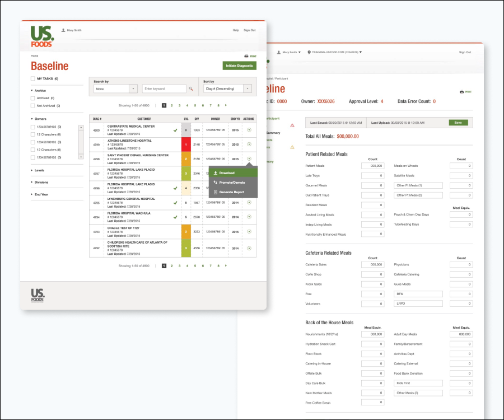Click the checkmark in Lynchburg General Hospital row
504x420 pixels.
click(x=175, y=203)
